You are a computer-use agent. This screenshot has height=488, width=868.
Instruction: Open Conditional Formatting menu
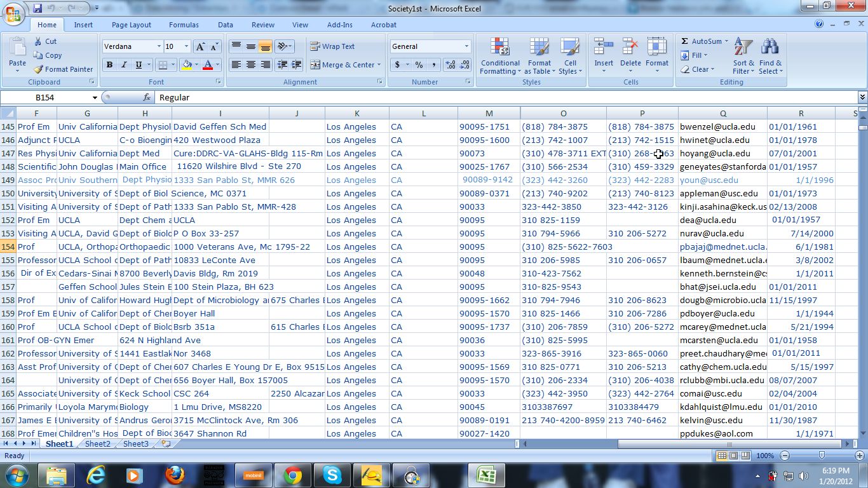point(500,56)
